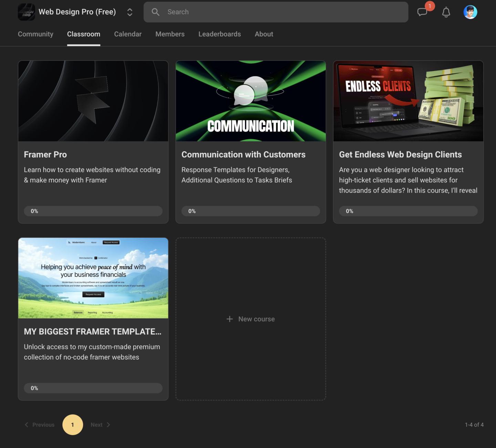
Task: Go to the Members tab
Action: coord(170,34)
